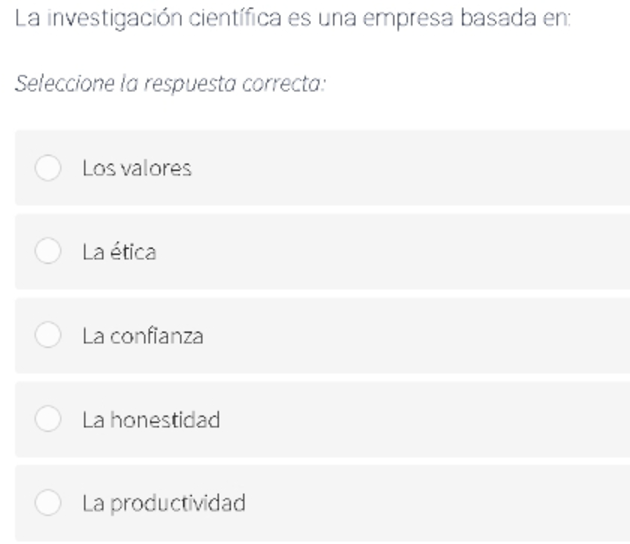This screenshot has height=544, width=630.
Task: Select the gray 'La ética' option card
Action: pyautogui.click(x=322, y=252)
